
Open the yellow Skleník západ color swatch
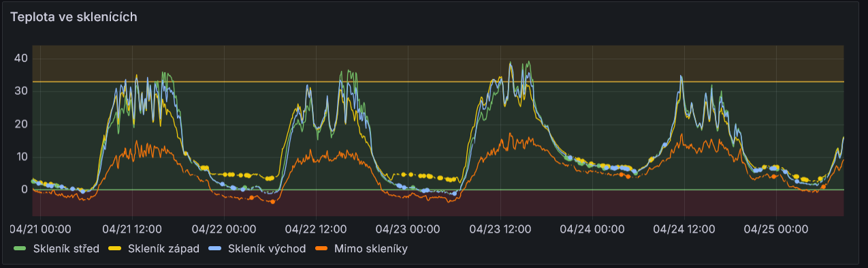116,249
